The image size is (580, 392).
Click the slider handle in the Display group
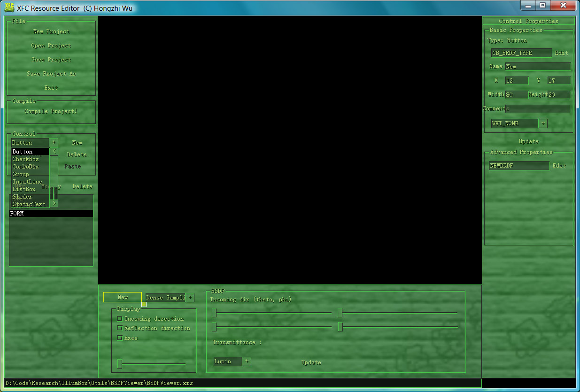(x=120, y=363)
